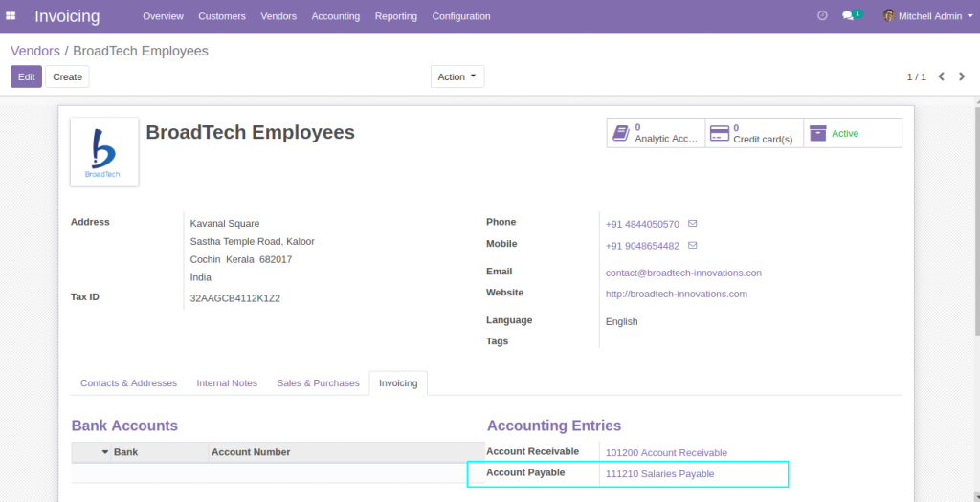The image size is (980, 502).
Task: Open the broadtech-innovations.com website link
Action: pos(677,294)
